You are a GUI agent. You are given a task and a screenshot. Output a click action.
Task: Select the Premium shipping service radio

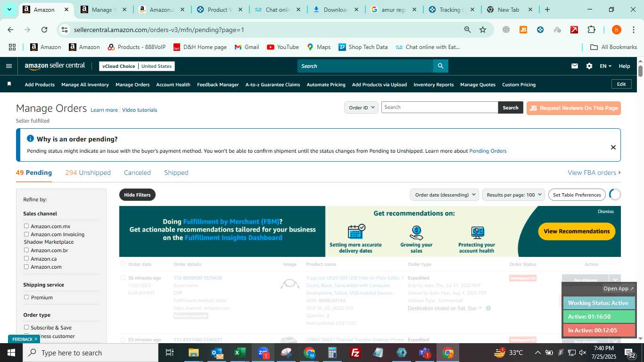click(26, 297)
